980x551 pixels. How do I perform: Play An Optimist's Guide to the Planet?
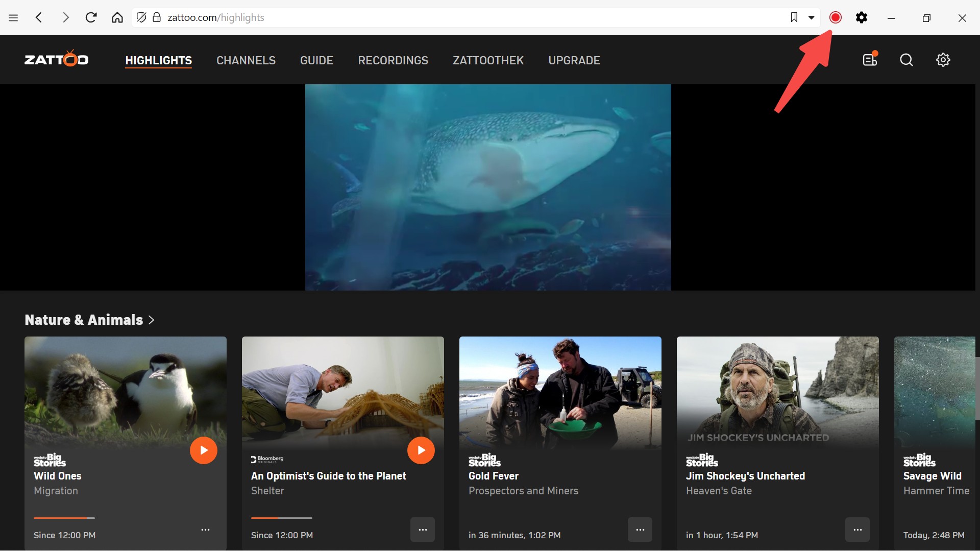pos(421,450)
